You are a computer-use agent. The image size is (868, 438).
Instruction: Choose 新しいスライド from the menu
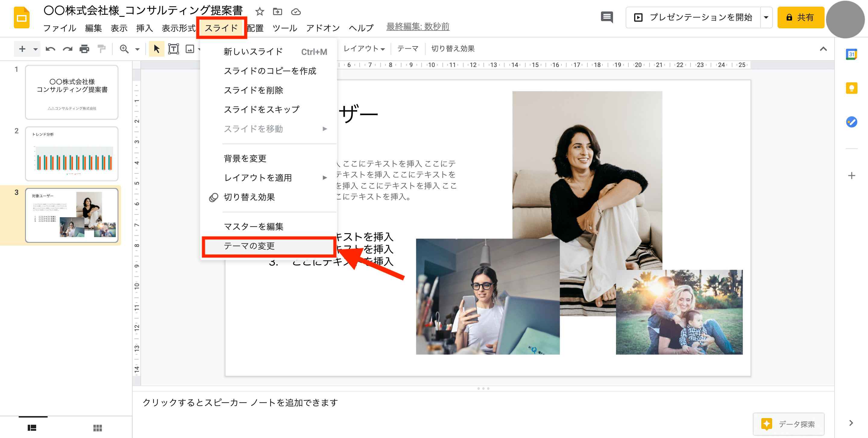[x=269, y=52]
